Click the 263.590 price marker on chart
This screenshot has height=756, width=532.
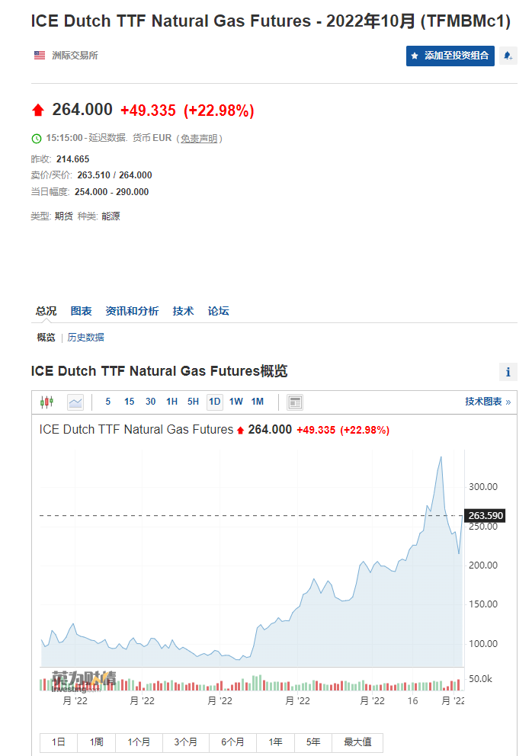click(484, 516)
